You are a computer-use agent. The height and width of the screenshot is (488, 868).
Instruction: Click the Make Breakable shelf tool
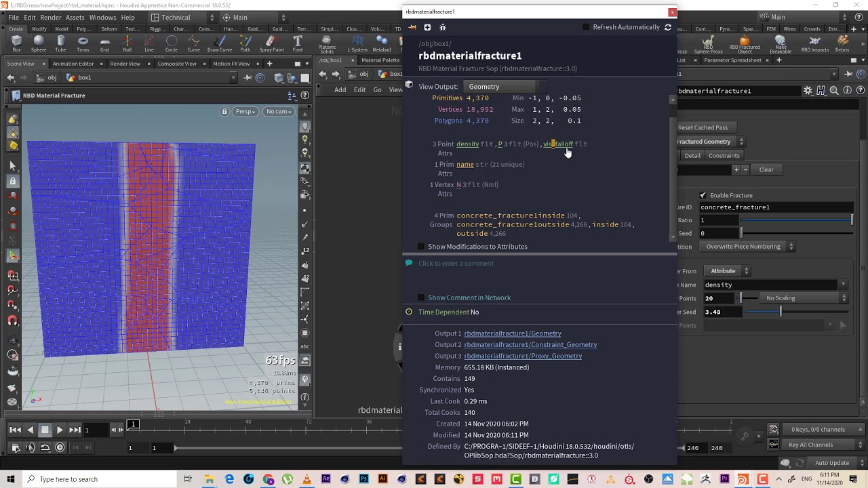tap(781, 45)
